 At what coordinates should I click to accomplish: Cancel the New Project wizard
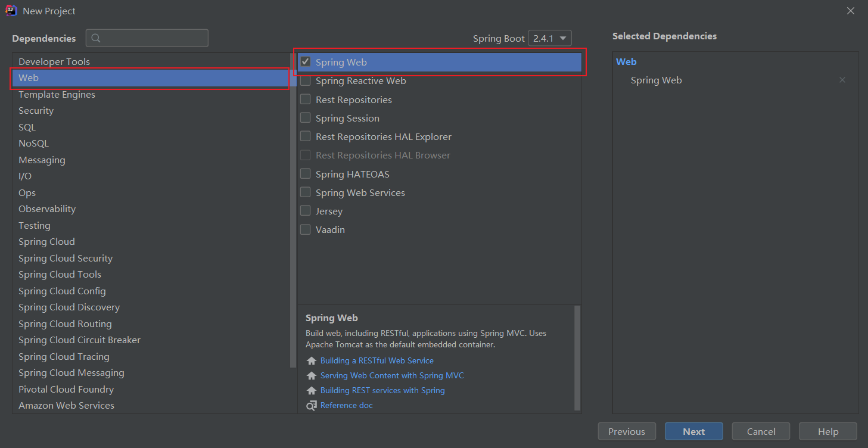click(761, 431)
